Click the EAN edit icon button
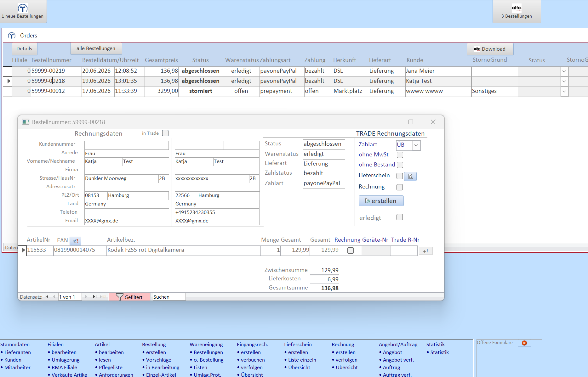 point(75,241)
